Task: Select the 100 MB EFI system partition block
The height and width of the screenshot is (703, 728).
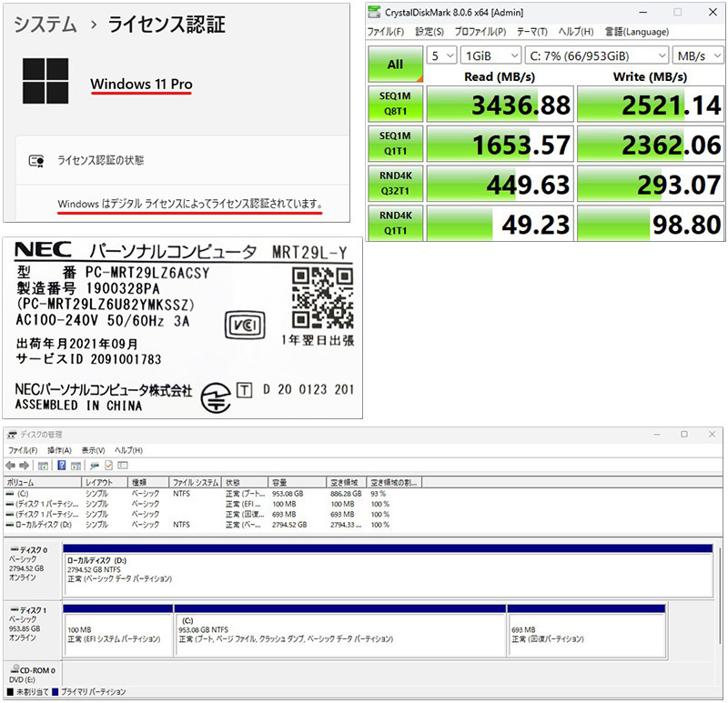Action: [118, 630]
